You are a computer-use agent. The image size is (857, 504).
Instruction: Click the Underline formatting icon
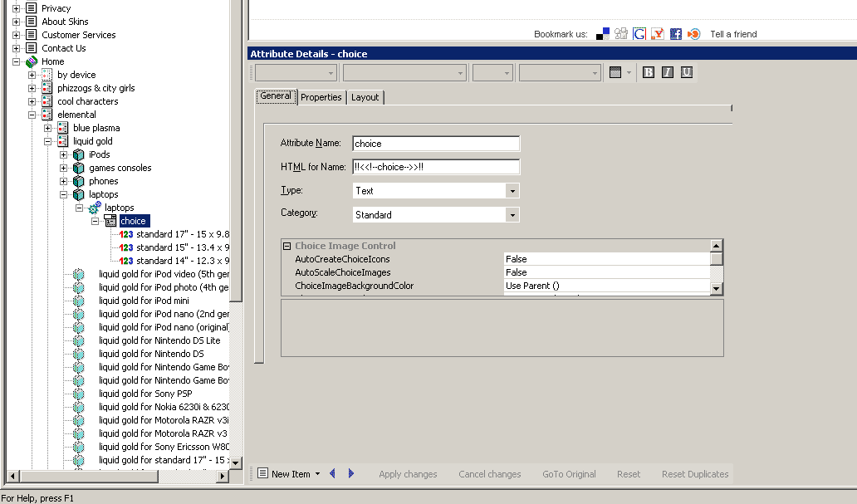pos(686,72)
